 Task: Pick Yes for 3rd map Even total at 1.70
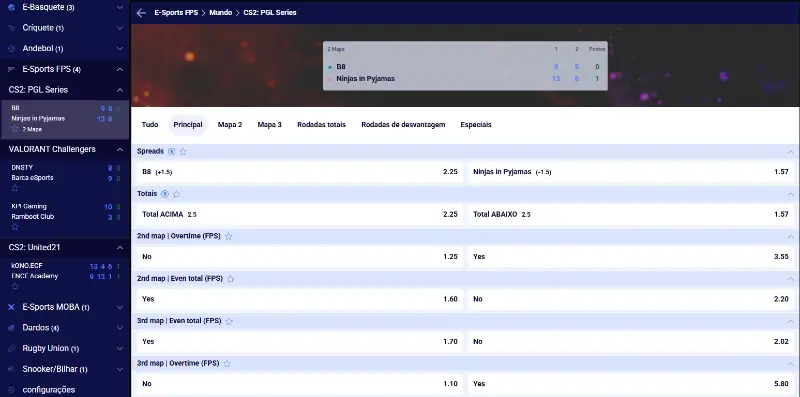(x=299, y=341)
